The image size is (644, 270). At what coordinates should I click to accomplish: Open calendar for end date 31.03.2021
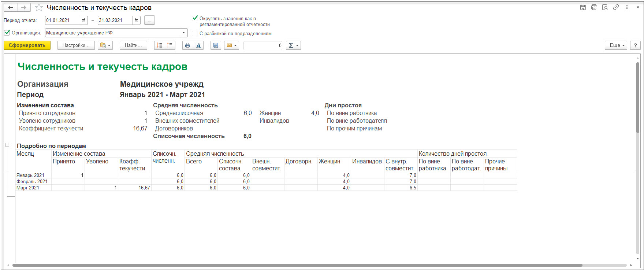(137, 21)
